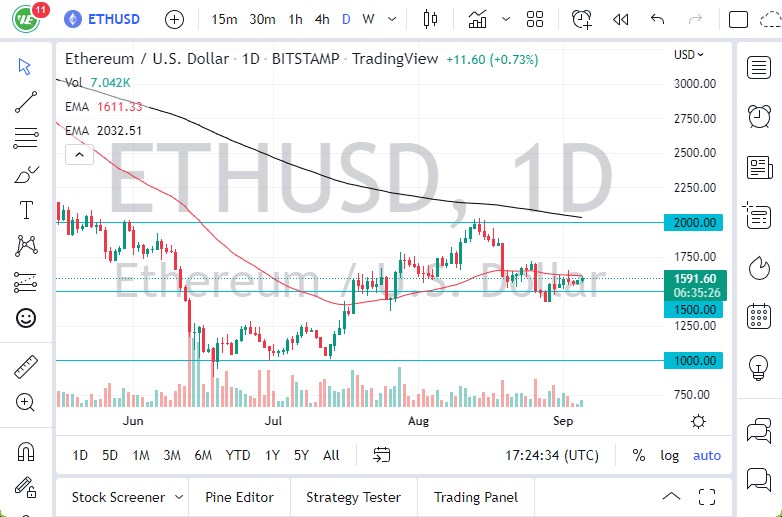Open the Stock Screener dropdown arrow

tap(179, 497)
